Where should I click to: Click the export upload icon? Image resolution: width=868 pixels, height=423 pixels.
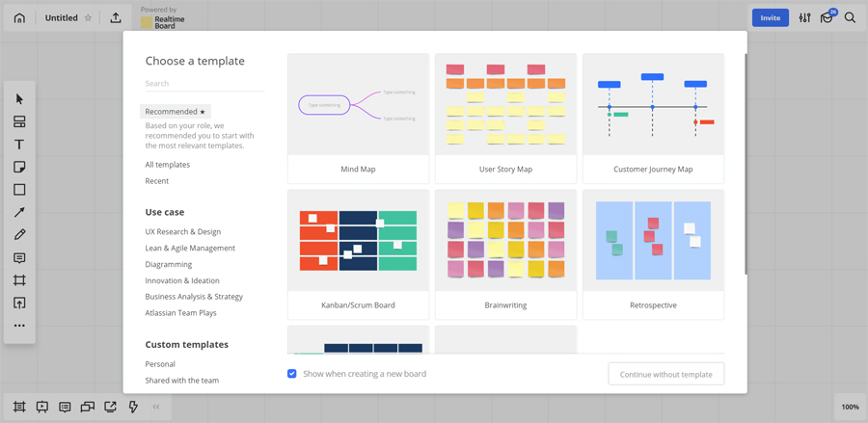pyautogui.click(x=116, y=17)
